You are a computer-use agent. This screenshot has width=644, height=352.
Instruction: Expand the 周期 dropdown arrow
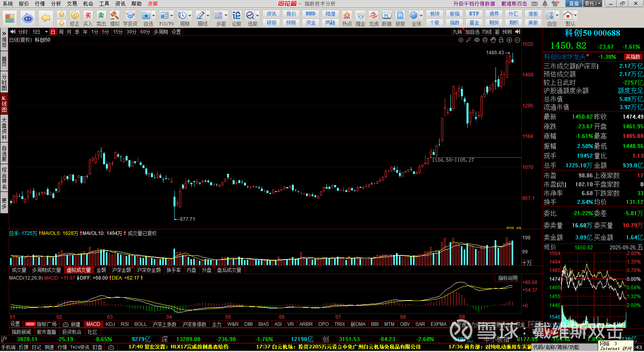coord(190,16)
